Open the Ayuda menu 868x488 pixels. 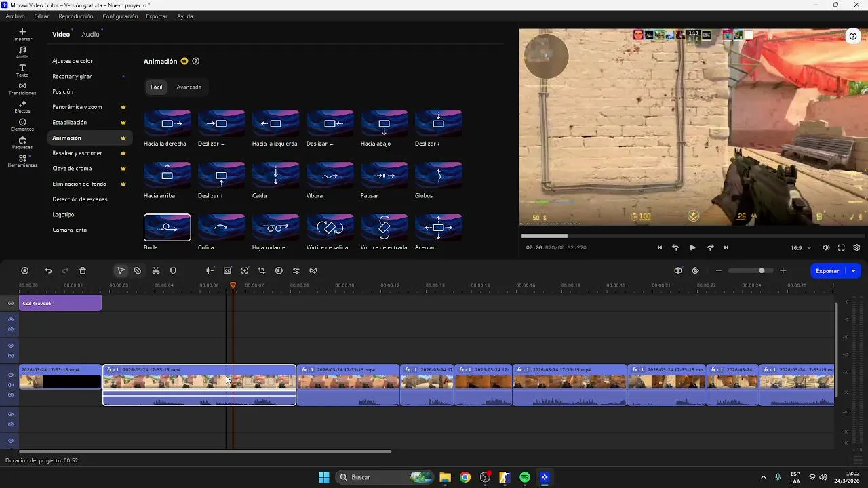coord(184,16)
